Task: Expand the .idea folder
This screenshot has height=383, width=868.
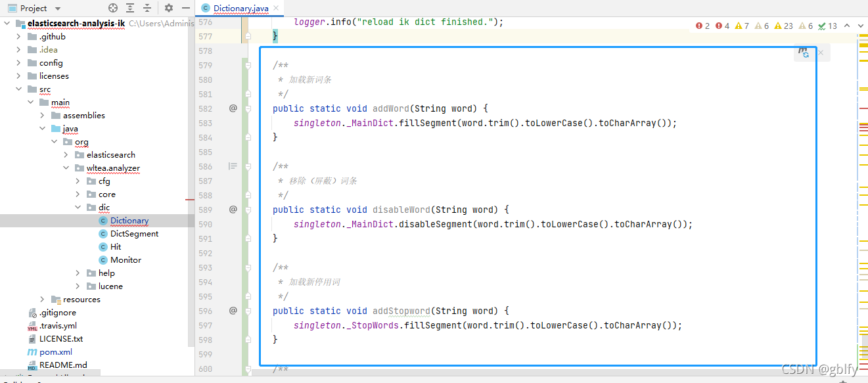Action: pyautogui.click(x=18, y=50)
